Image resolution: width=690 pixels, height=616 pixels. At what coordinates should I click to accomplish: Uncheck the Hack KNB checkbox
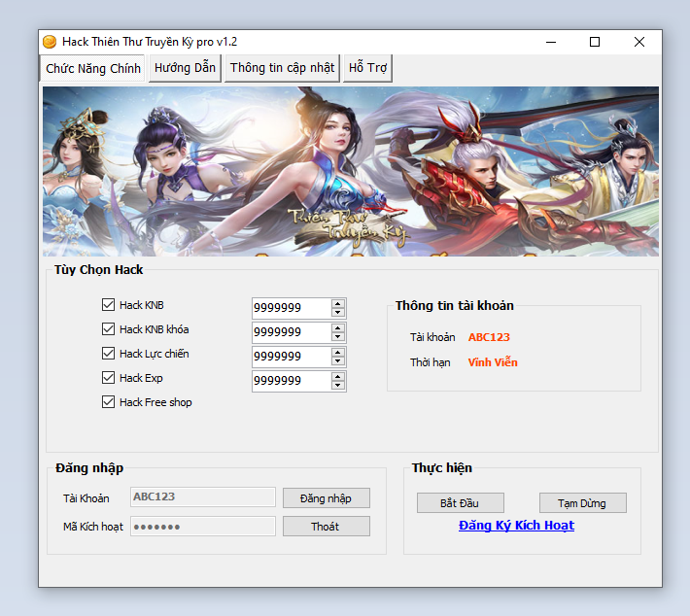pyautogui.click(x=108, y=305)
